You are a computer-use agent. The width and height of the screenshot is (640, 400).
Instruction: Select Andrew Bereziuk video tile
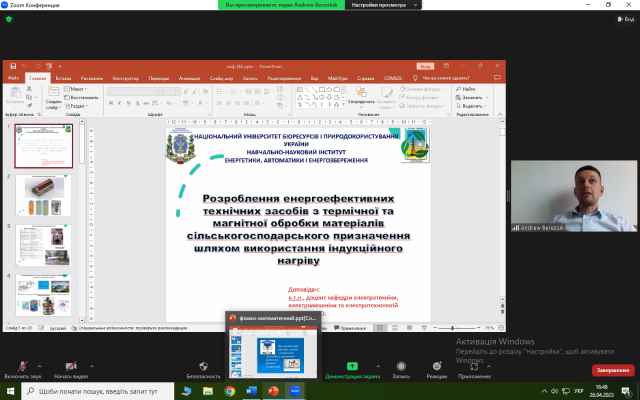pos(573,196)
